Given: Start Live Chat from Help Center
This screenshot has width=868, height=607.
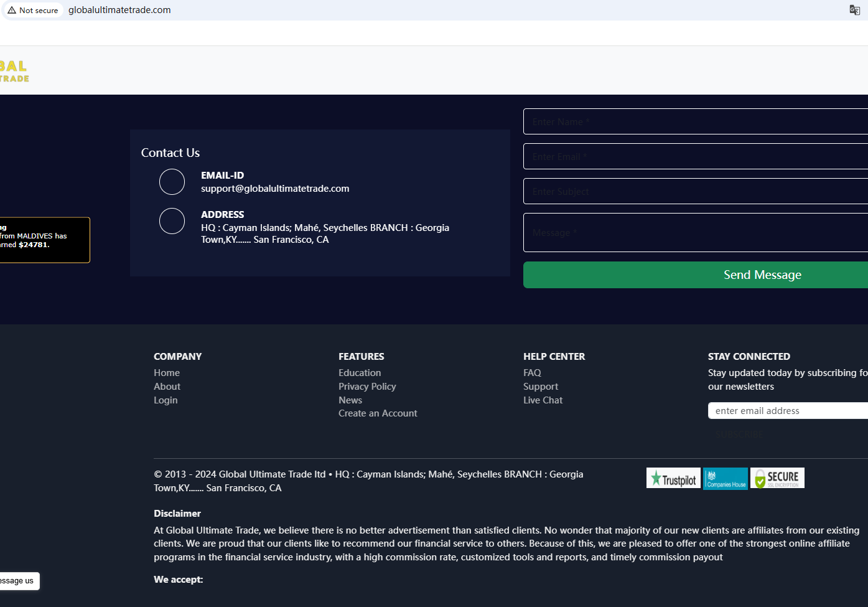Looking at the screenshot, I should click(x=543, y=400).
